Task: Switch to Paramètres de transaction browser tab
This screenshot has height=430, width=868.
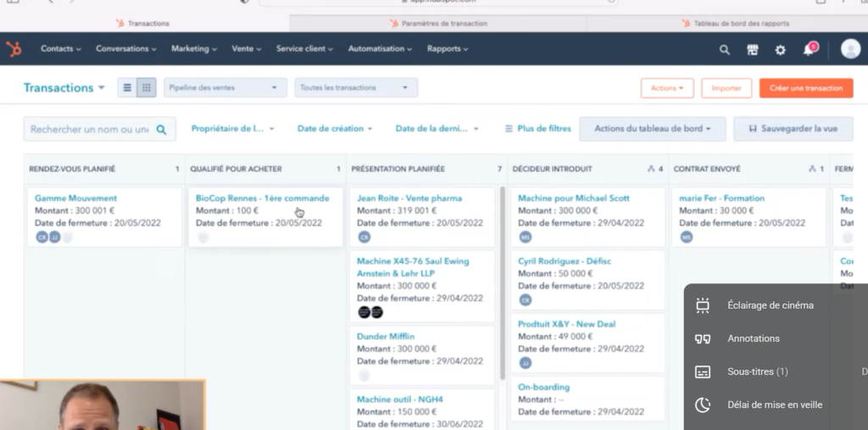Action: pos(437,23)
